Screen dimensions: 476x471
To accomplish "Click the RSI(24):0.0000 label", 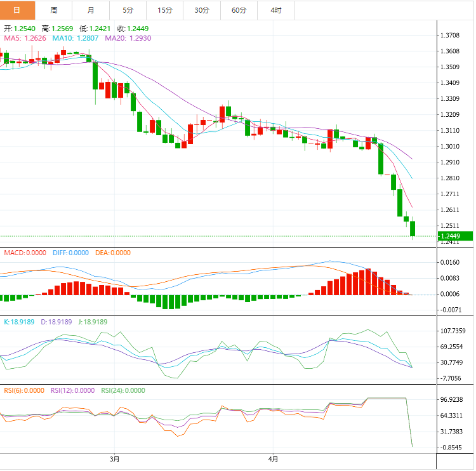I will (x=123, y=390).
